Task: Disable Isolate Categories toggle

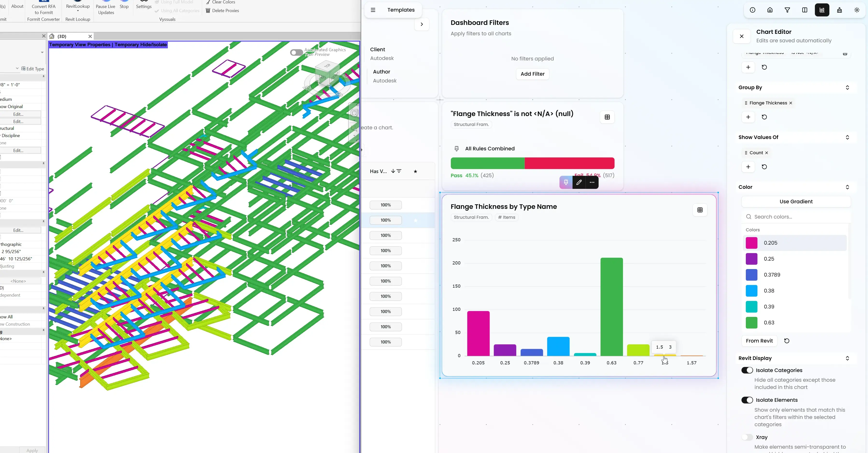Action: tap(747, 370)
